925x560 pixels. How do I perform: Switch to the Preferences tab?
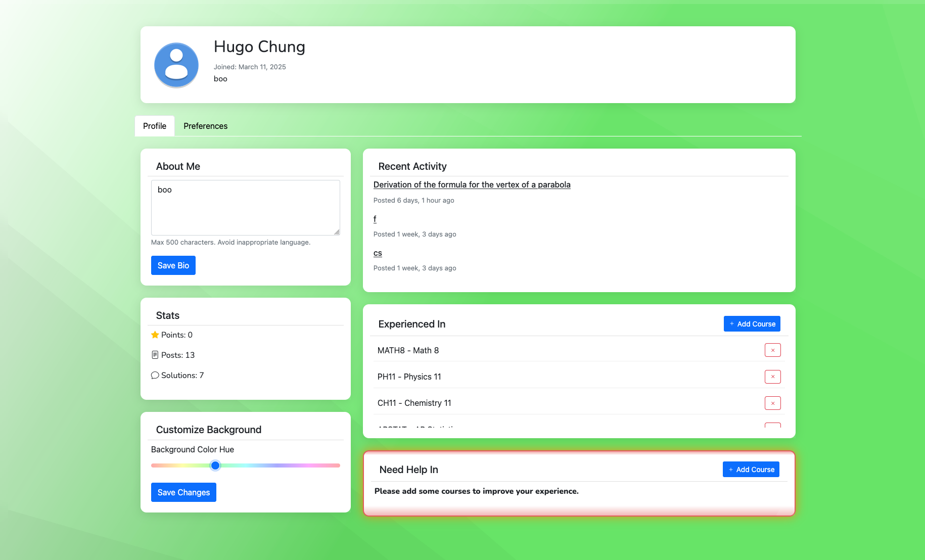pyautogui.click(x=205, y=126)
